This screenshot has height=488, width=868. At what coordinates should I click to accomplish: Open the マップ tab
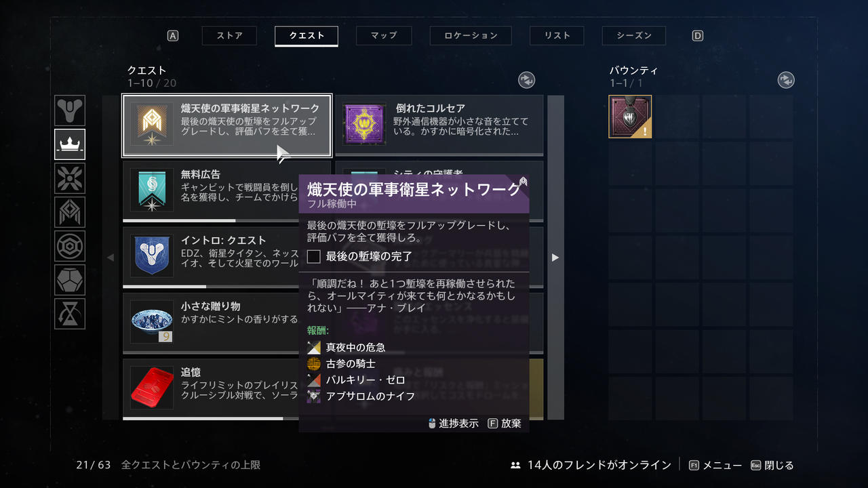384,35
